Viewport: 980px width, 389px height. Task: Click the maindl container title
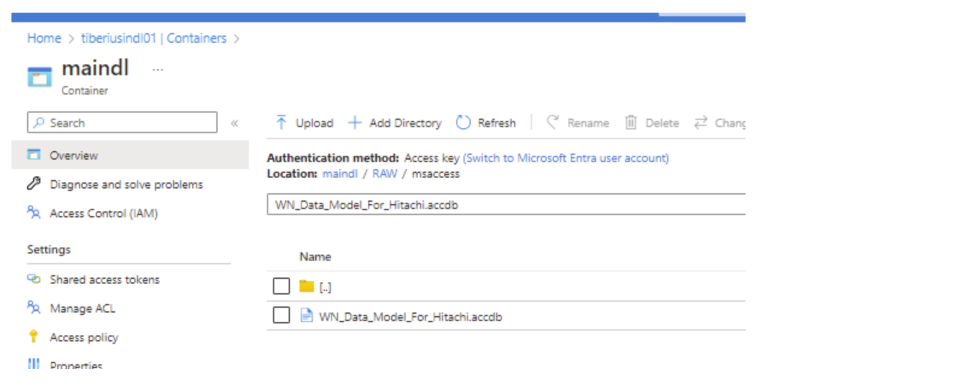95,68
